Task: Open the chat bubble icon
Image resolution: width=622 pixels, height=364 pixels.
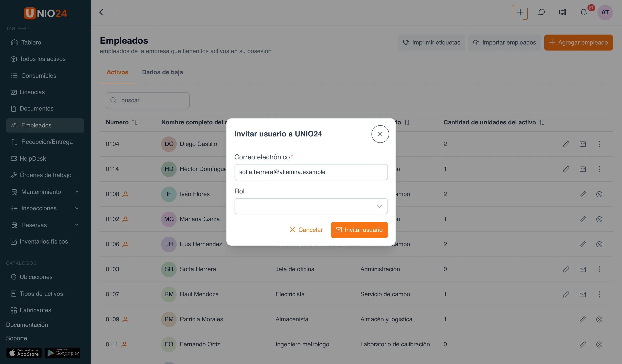Action: point(541,12)
